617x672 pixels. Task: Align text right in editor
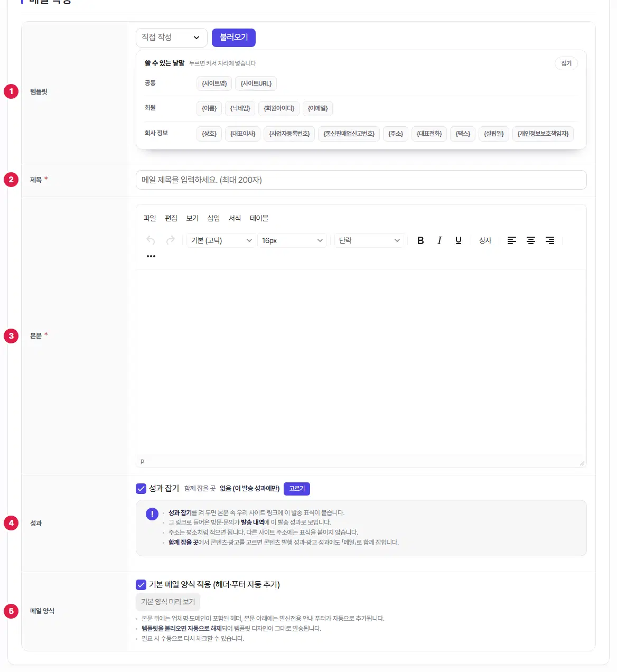pos(550,240)
